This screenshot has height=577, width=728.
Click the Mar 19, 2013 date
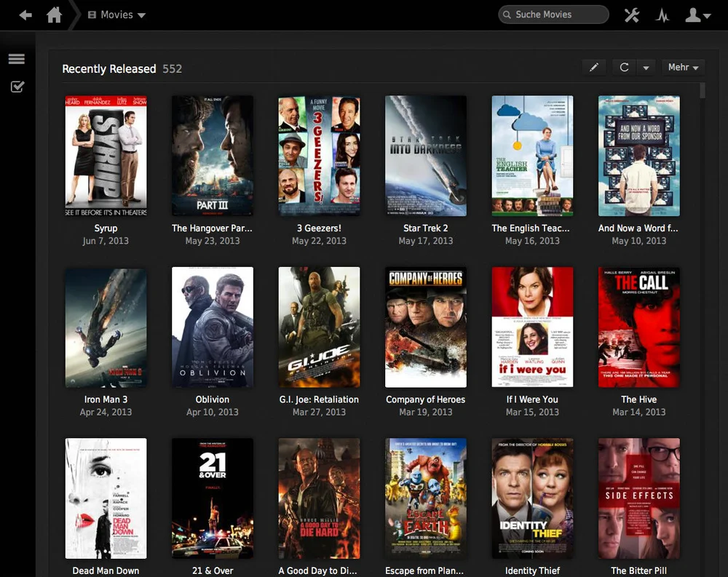pyautogui.click(x=426, y=413)
